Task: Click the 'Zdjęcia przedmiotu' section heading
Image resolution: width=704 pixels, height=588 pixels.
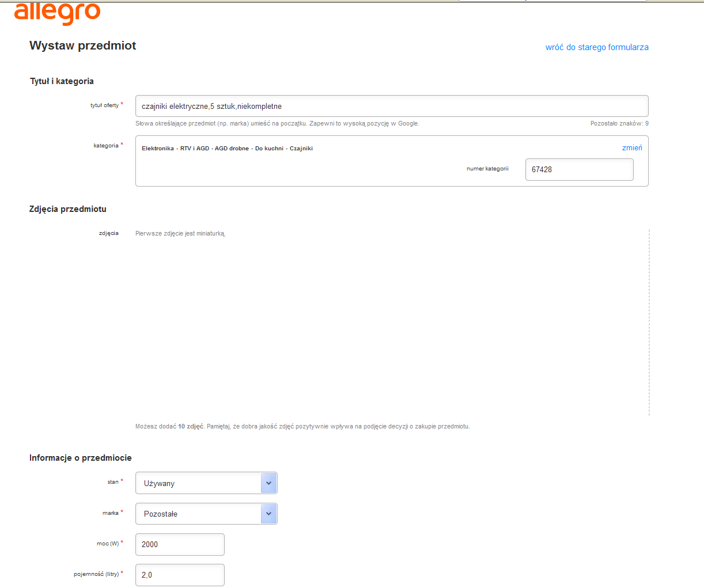Action: (x=68, y=209)
